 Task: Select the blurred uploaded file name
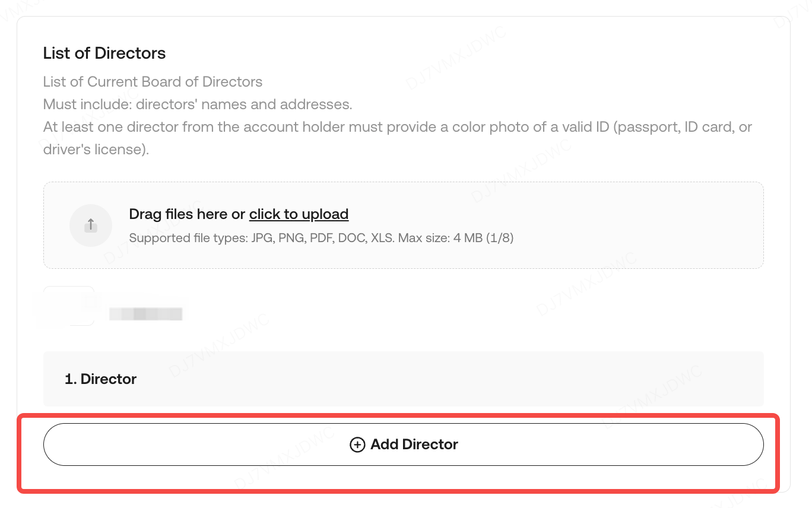(145, 313)
